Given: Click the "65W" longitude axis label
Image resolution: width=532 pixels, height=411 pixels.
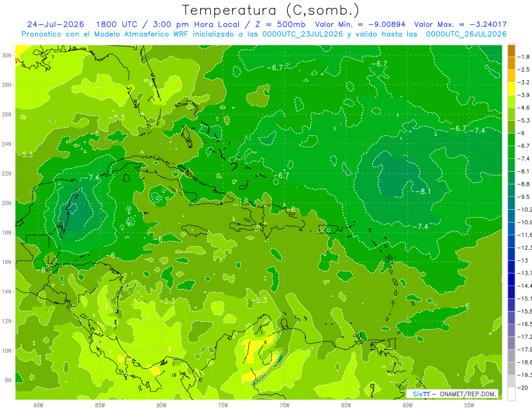Looking at the screenshot, I should [x=346, y=405].
